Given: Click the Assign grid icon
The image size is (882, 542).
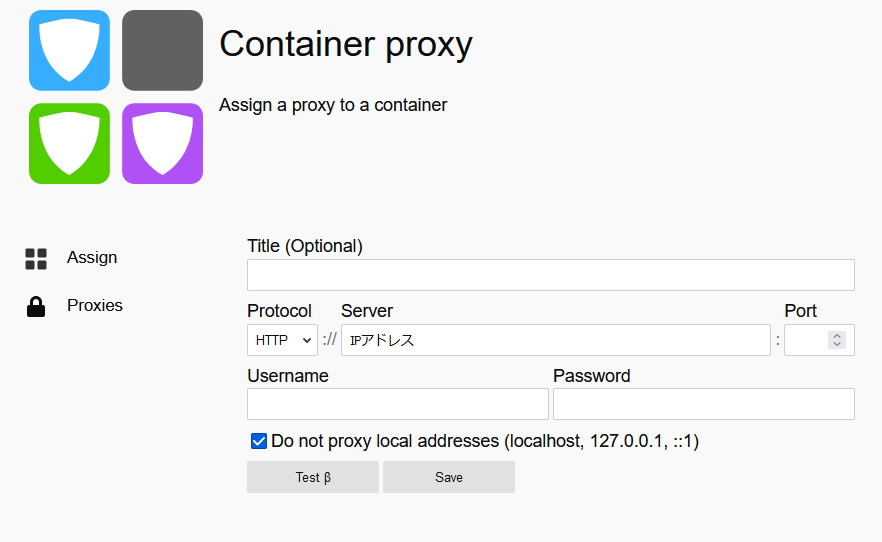Looking at the screenshot, I should (36, 259).
